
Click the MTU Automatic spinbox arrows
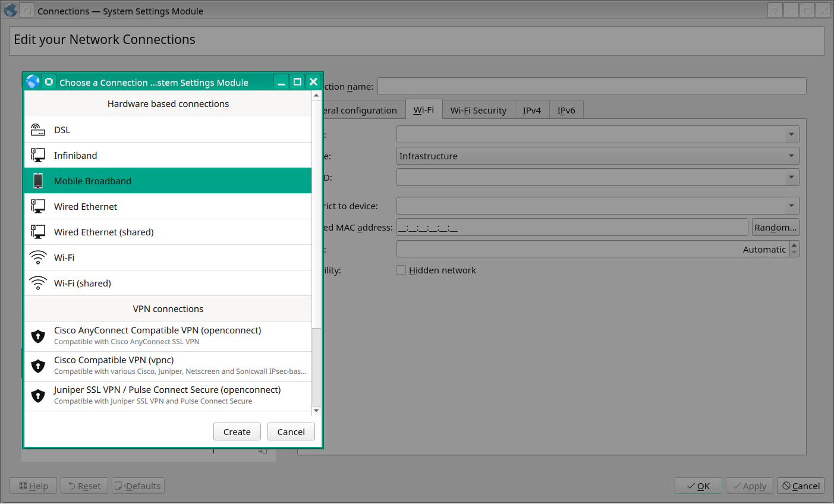[795, 249]
